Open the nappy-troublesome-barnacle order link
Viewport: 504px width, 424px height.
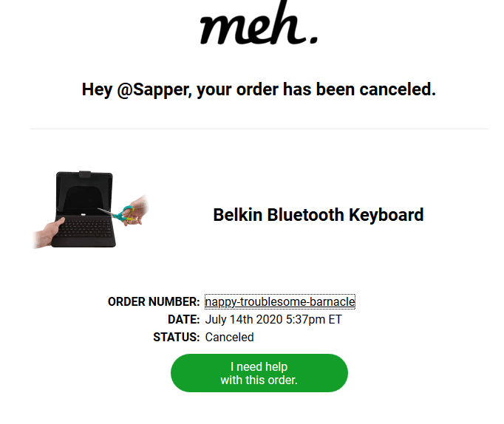pyautogui.click(x=280, y=301)
